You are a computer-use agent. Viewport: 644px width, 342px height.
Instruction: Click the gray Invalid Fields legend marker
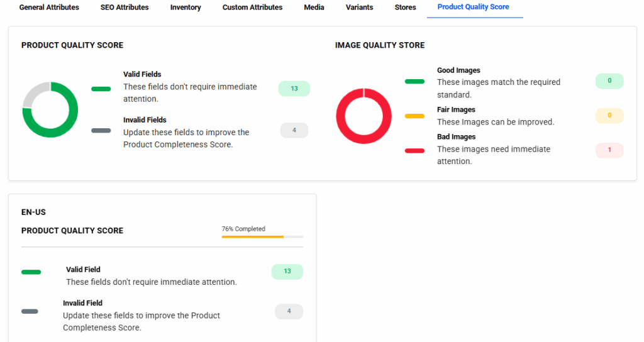pyautogui.click(x=101, y=131)
